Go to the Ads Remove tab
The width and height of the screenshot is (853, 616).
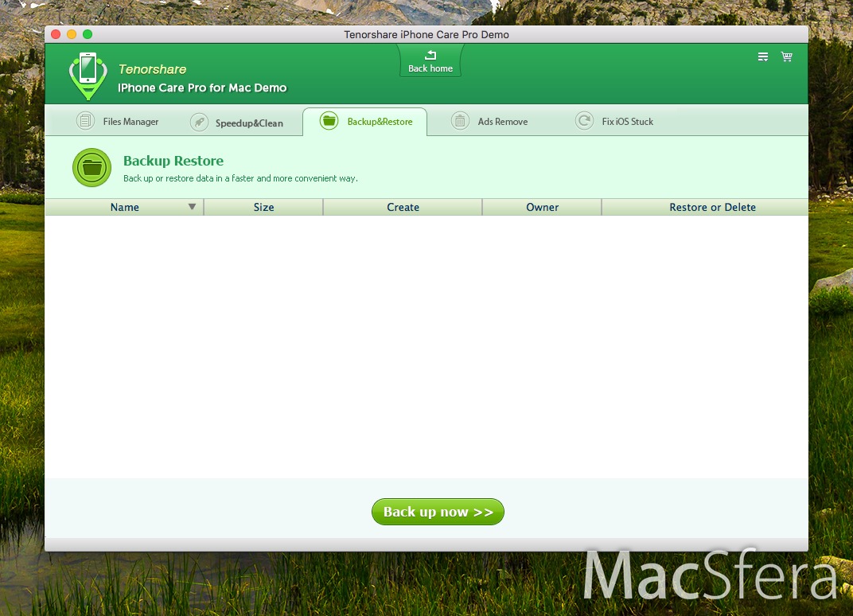pos(489,121)
